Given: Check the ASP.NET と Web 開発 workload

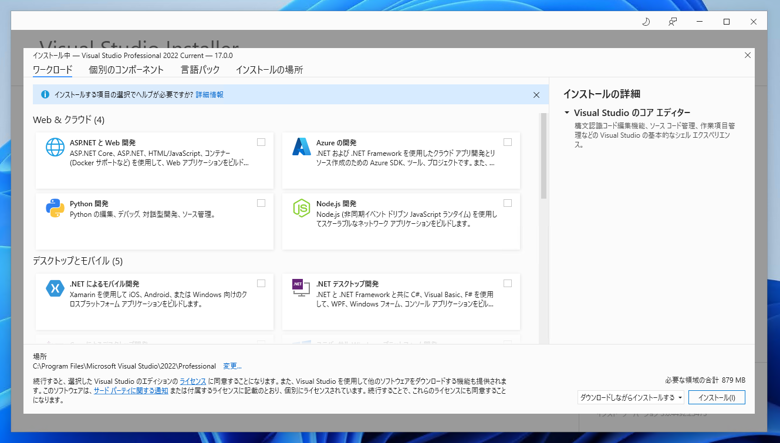Looking at the screenshot, I should (261, 142).
